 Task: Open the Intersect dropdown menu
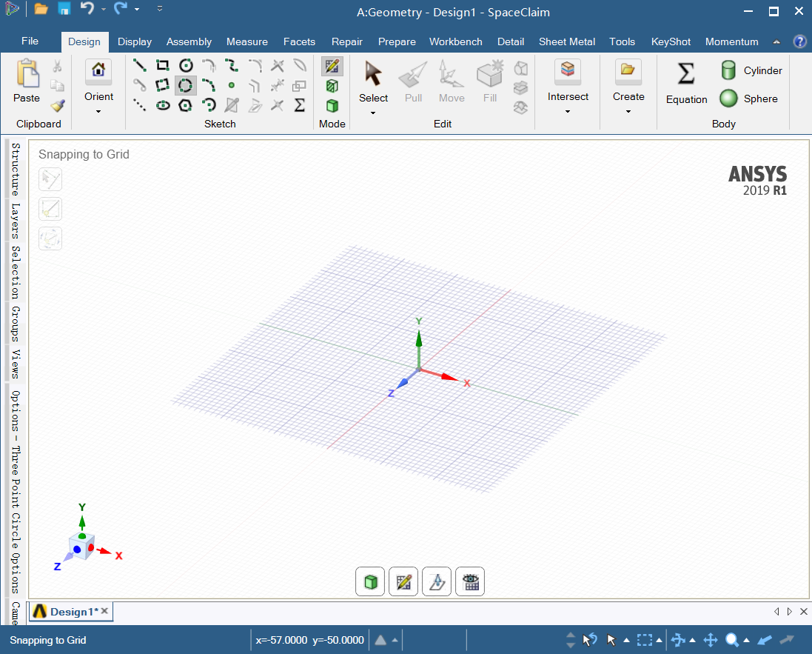click(x=568, y=112)
